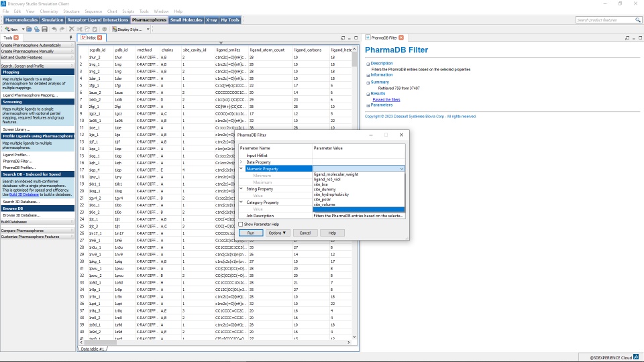Screen dimensions: 644x362
Task: Click the settings gear toolbar icon
Action: click(105, 29)
